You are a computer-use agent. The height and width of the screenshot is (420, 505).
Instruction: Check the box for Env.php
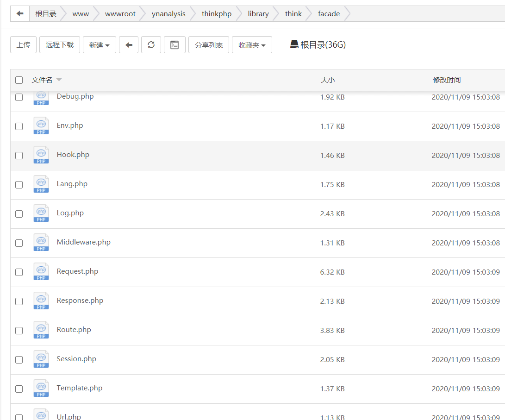[19, 126]
